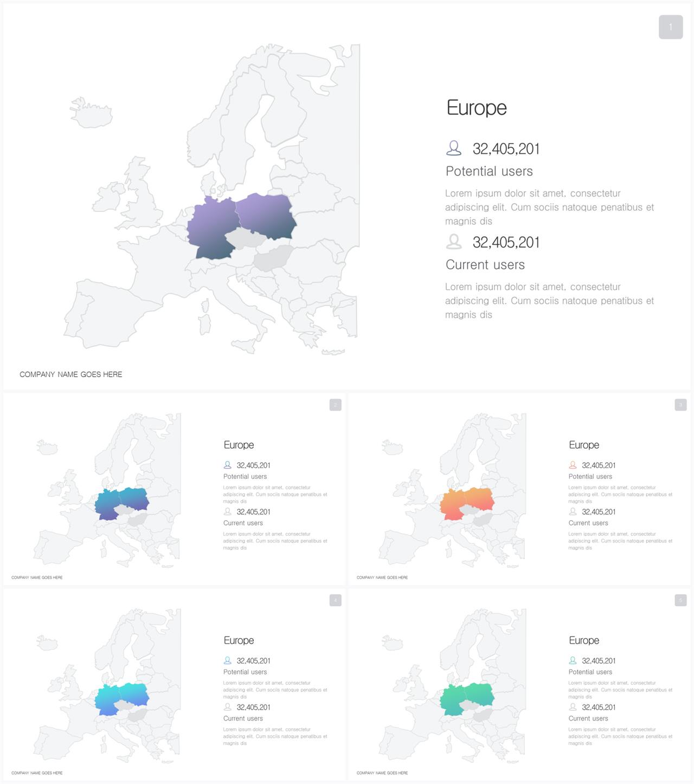The width and height of the screenshot is (694, 784).
Task: Click the orange user icon on slide 3
Action: tap(573, 465)
